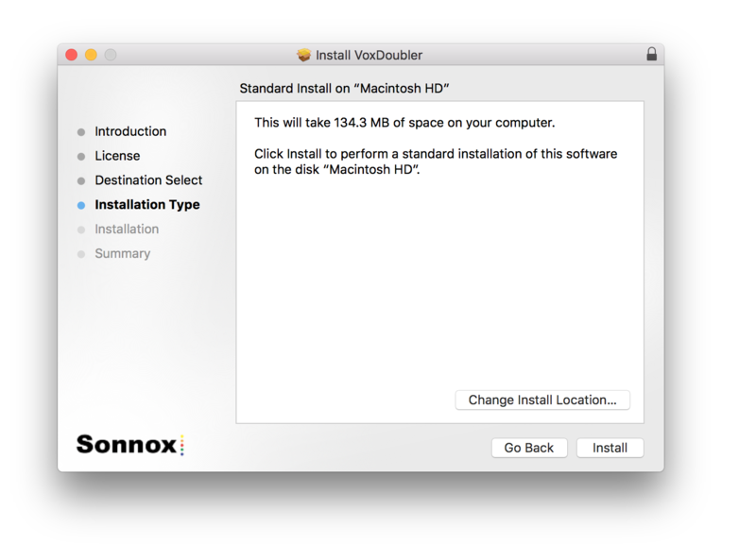
Task: Select the License step in sidebar
Action: 117,156
